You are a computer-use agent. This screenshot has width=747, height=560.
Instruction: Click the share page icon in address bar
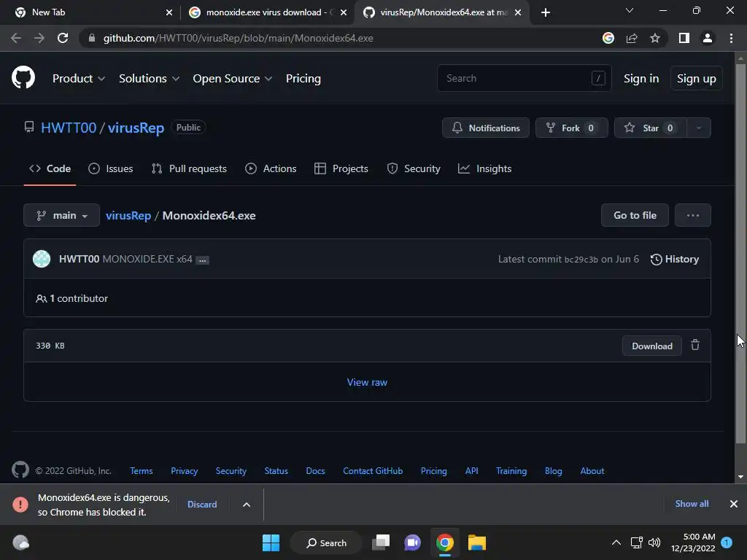point(632,38)
